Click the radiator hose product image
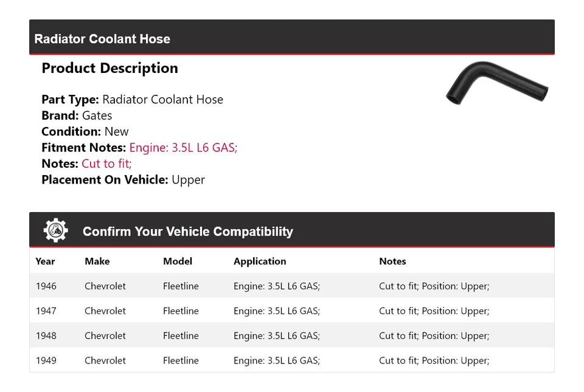The width and height of the screenshot is (584, 392). tap(496, 84)
